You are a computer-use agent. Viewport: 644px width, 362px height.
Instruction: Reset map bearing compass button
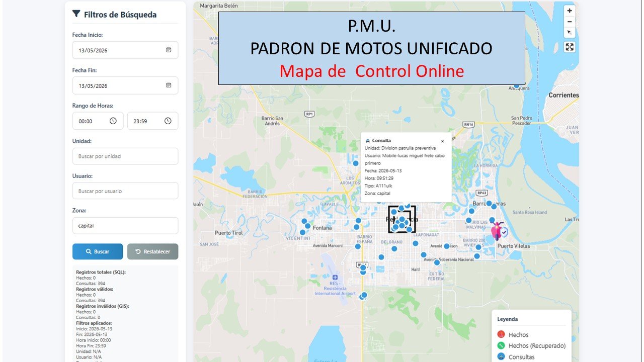point(569,32)
